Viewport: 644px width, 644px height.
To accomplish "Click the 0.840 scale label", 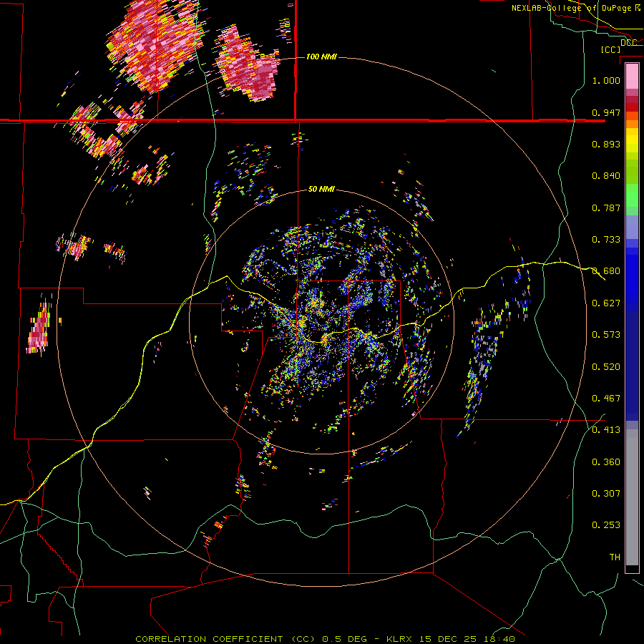I will (606, 176).
